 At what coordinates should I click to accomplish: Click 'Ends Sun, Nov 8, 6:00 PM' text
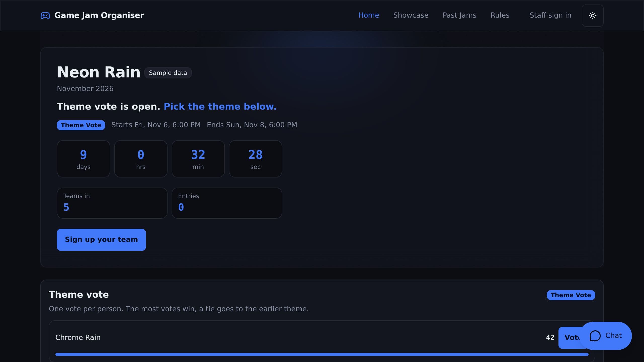pyautogui.click(x=252, y=125)
